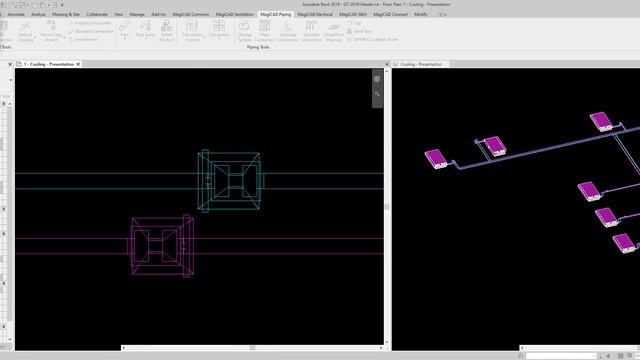Open the Analyze ribbon tab

click(38, 14)
